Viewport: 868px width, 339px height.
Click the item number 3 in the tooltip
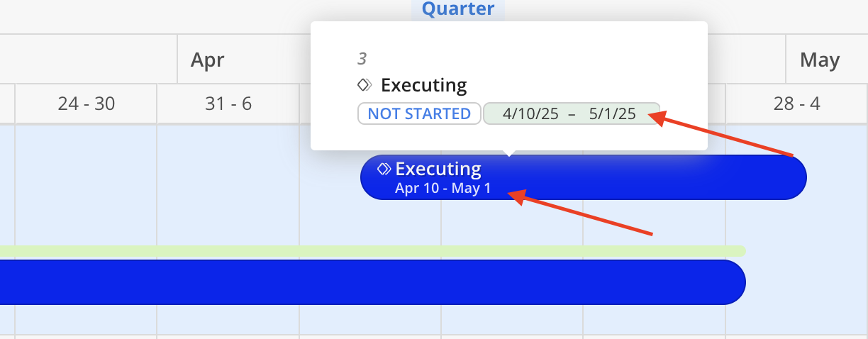click(362, 59)
